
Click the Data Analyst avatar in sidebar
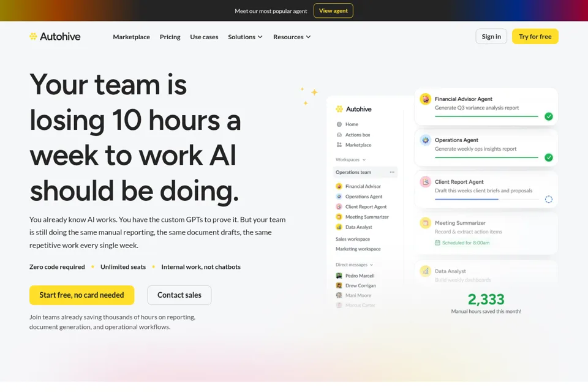point(339,227)
